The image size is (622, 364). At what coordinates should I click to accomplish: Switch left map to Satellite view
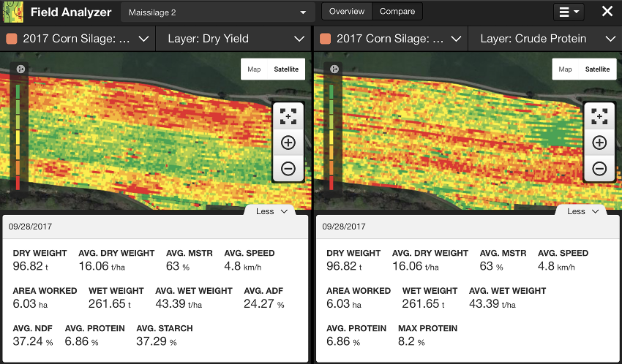coord(286,69)
